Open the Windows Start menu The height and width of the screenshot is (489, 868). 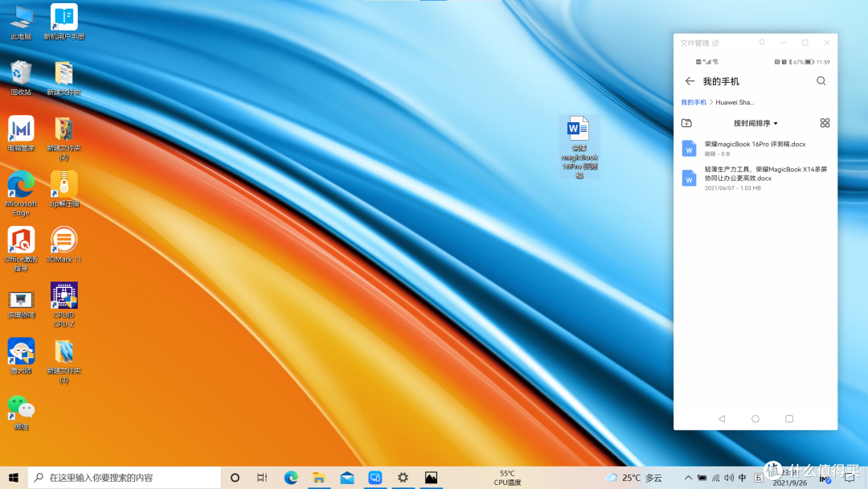point(14,478)
